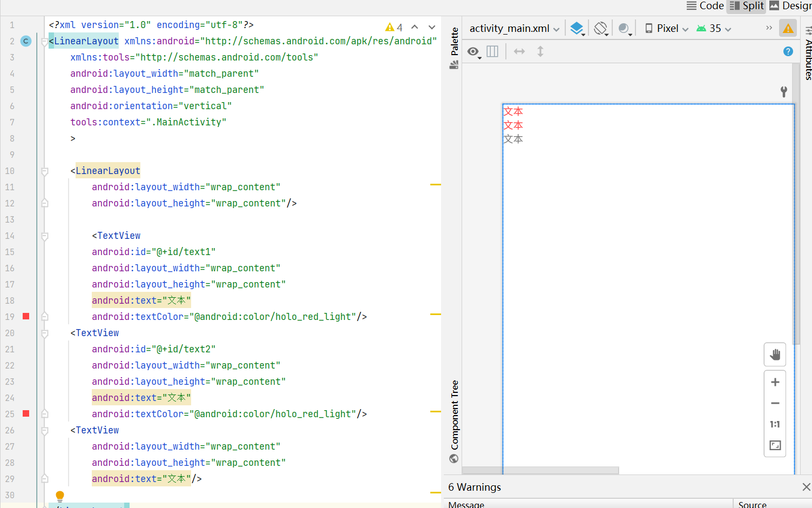Switch to Design view mode

(790, 6)
